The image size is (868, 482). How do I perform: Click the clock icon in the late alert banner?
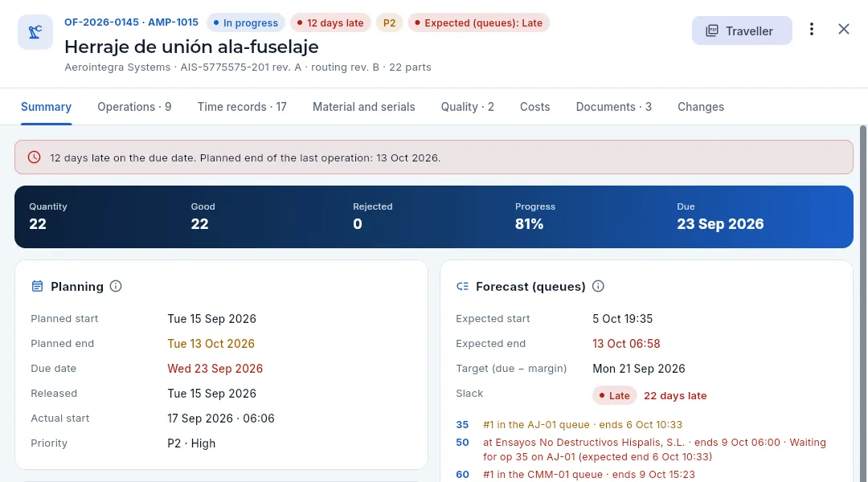pos(35,157)
